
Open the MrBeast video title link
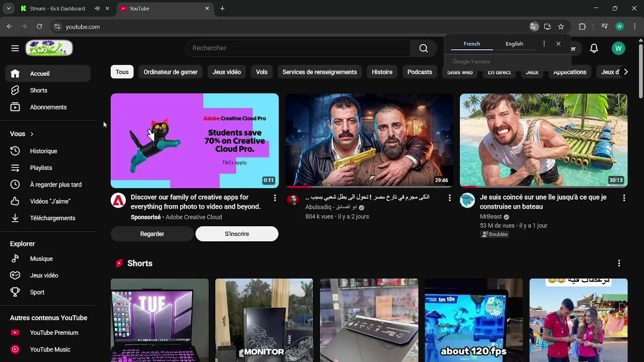[x=543, y=202]
